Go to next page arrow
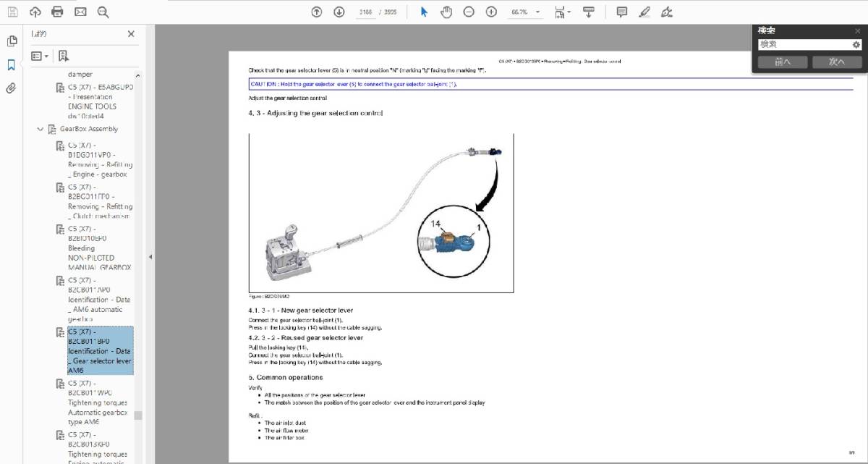The image size is (868, 464). click(339, 12)
